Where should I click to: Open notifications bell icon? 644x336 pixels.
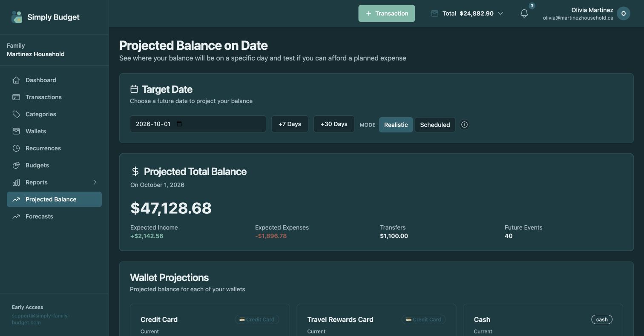click(524, 14)
